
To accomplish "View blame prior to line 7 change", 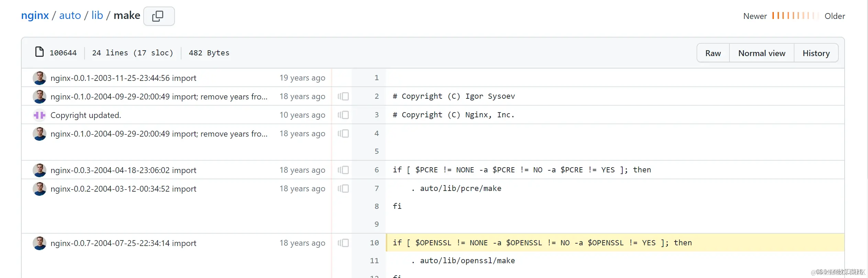I will tap(343, 189).
